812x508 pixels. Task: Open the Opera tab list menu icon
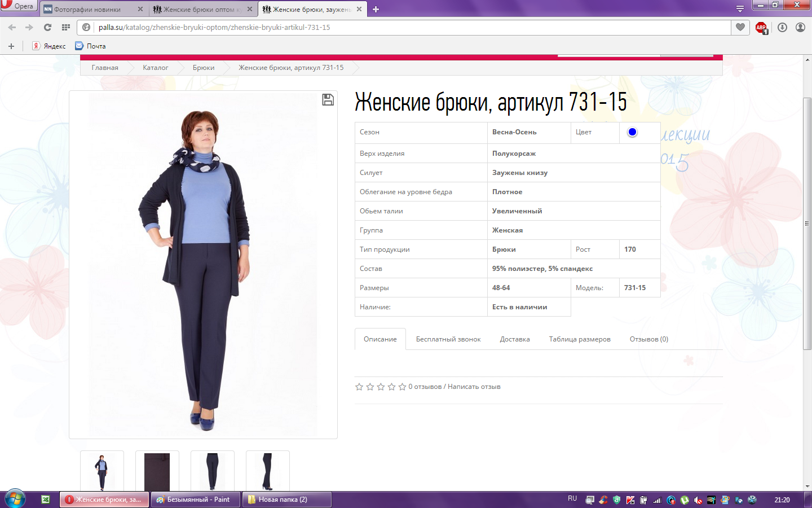pos(740,8)
